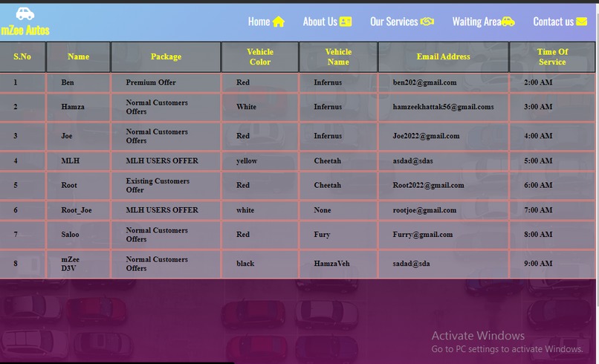This screenshot has width=599, height=364.
Task: Open the Contact us link
Action: click(x=560, y=22)
